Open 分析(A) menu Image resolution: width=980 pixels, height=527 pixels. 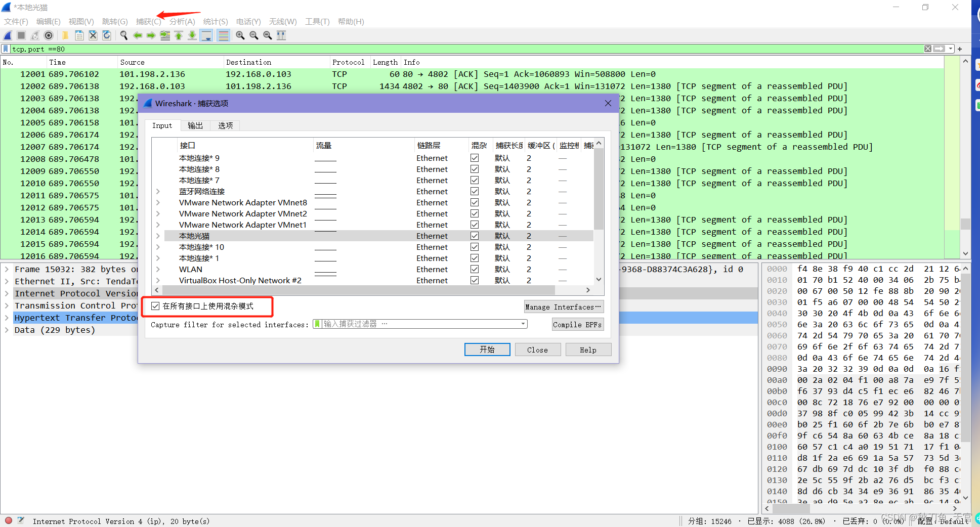182,21
